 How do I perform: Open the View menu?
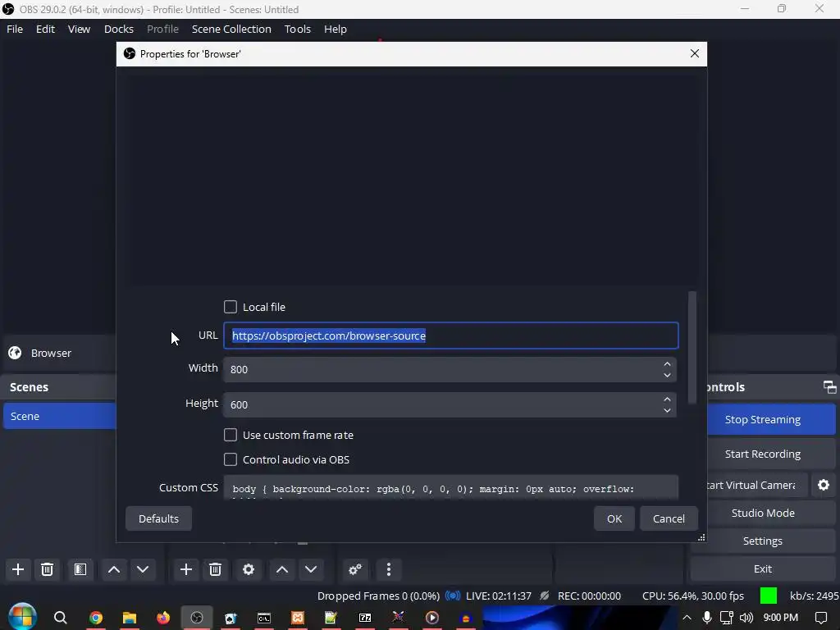(79, 29)
